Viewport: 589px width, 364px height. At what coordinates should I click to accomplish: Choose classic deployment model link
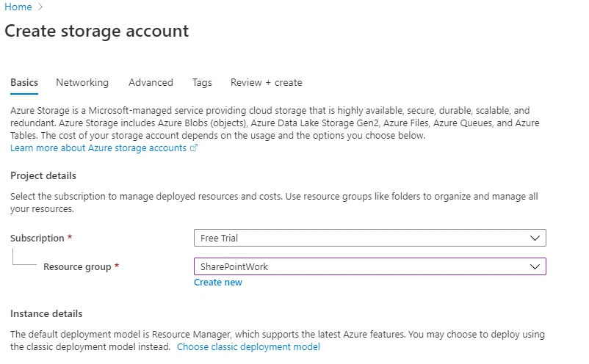(x=248, y=346)
